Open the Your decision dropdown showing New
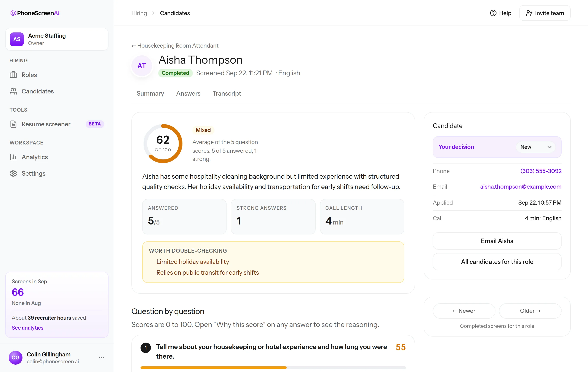The height and width of the screenshot is (372, 588). (x=536, y=147)
